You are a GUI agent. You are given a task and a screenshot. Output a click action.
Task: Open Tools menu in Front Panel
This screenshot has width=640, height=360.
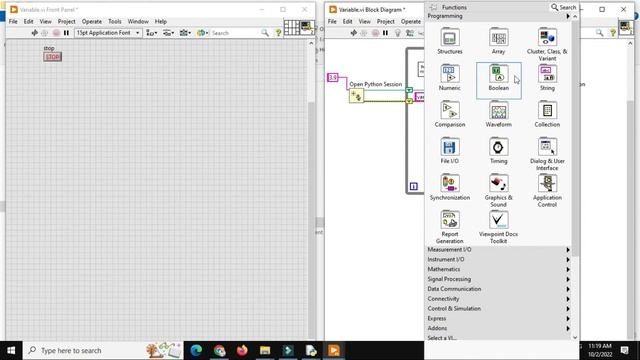click(115, 21)
